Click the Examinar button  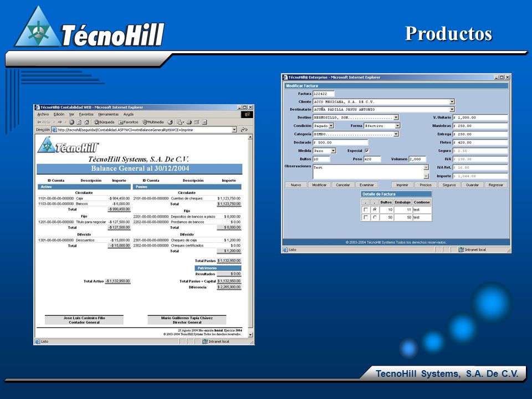click(366, 185)
